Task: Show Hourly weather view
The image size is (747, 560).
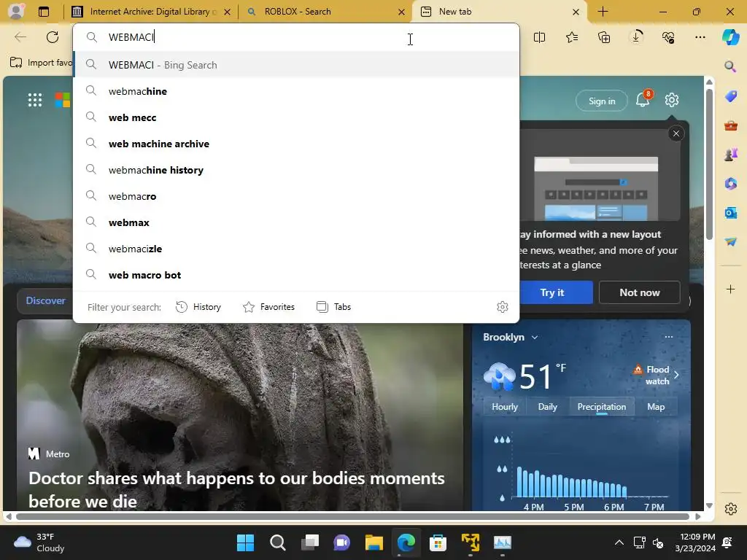Action: [x=505, y=407]
